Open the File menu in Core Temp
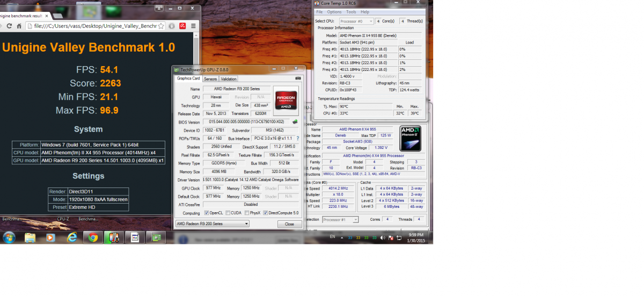Viewport: 644px width, 296px height. click(319, 12)
